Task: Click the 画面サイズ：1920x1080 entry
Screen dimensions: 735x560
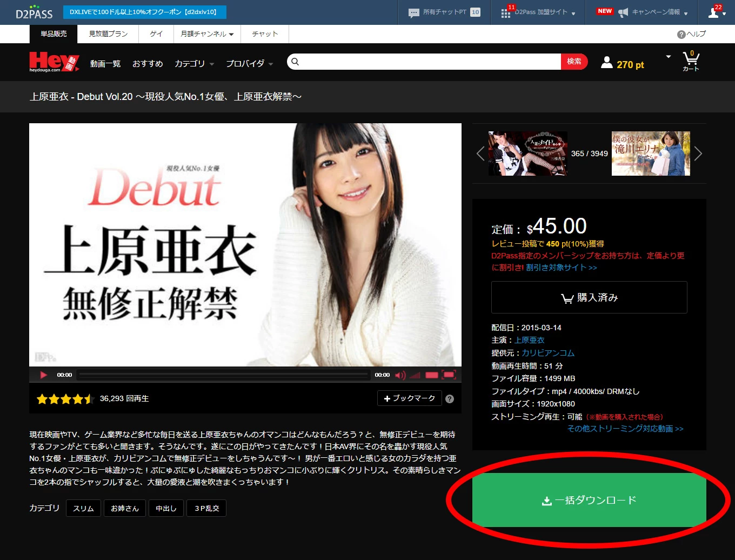Action: [533, 404]
